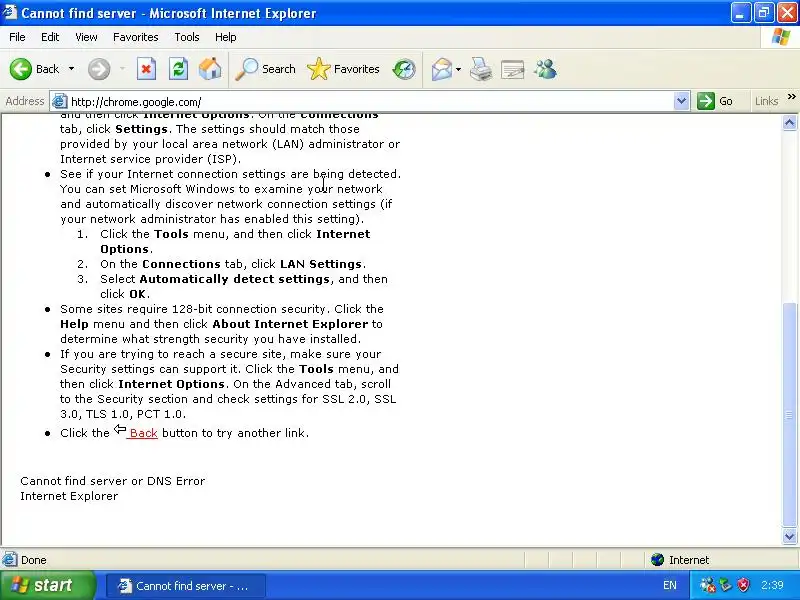Open the Search toolbar button

tap(265, 69)
